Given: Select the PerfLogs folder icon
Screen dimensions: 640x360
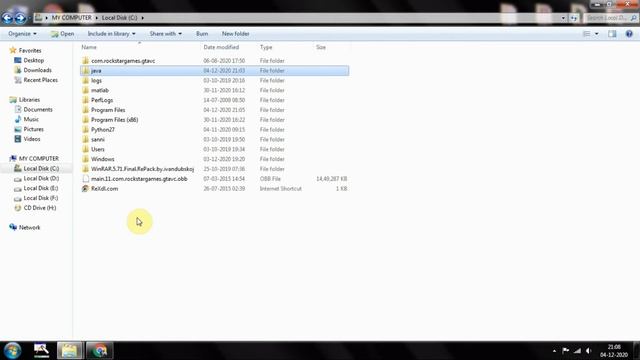Looking at the screenshot, I should tap(85, 100).
